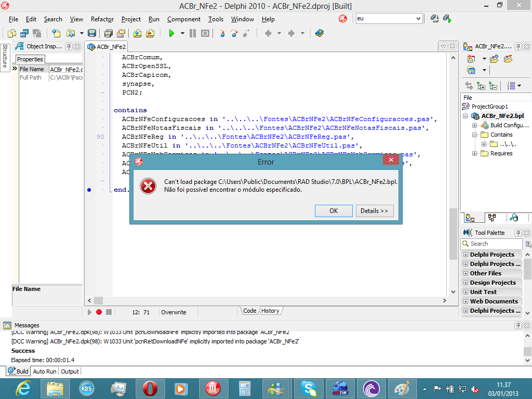Click the Save Current Desktop icon
The height and width of the screenshot is (399, 532).
pos(435,19)
